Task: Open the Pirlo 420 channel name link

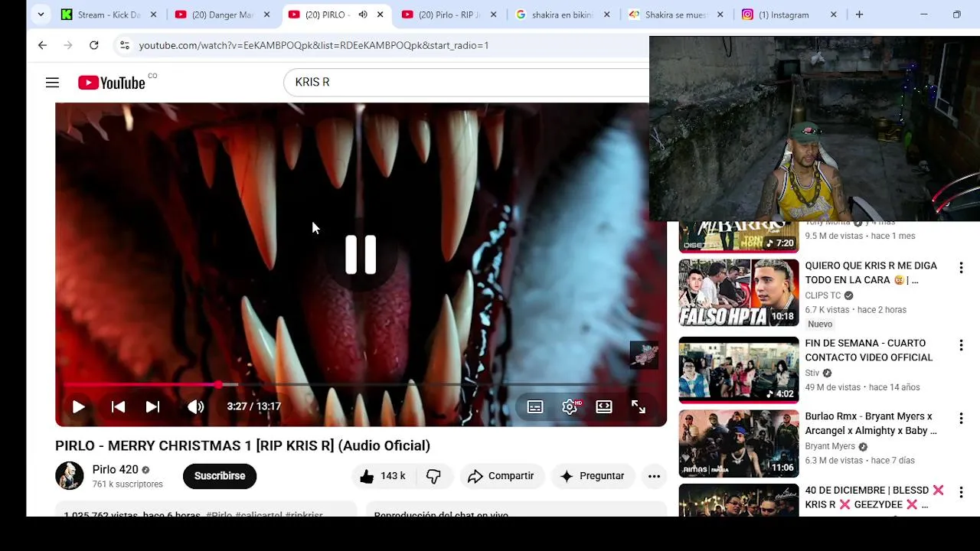Action: coord(116,469)
